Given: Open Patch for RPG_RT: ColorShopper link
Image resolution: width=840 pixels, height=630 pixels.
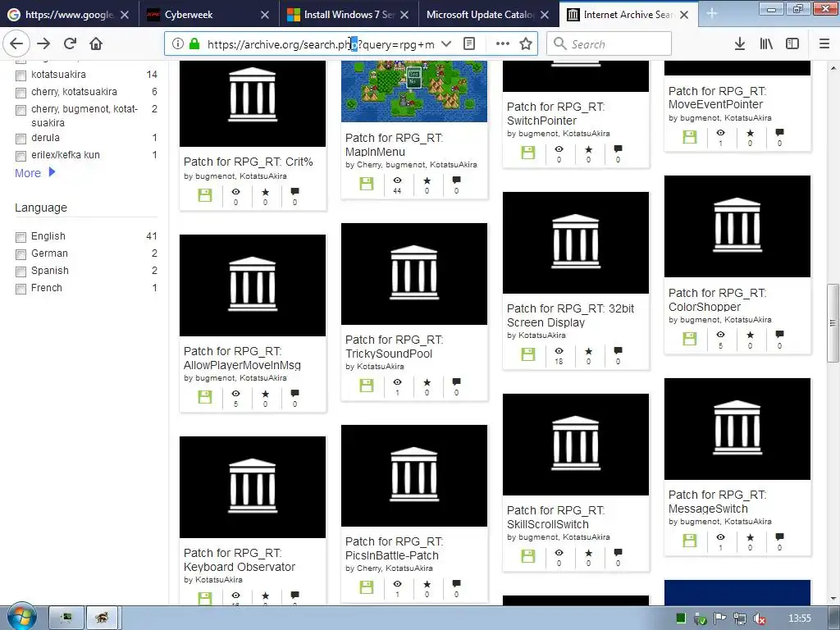Looking at the screenshot, I should 717,299.
